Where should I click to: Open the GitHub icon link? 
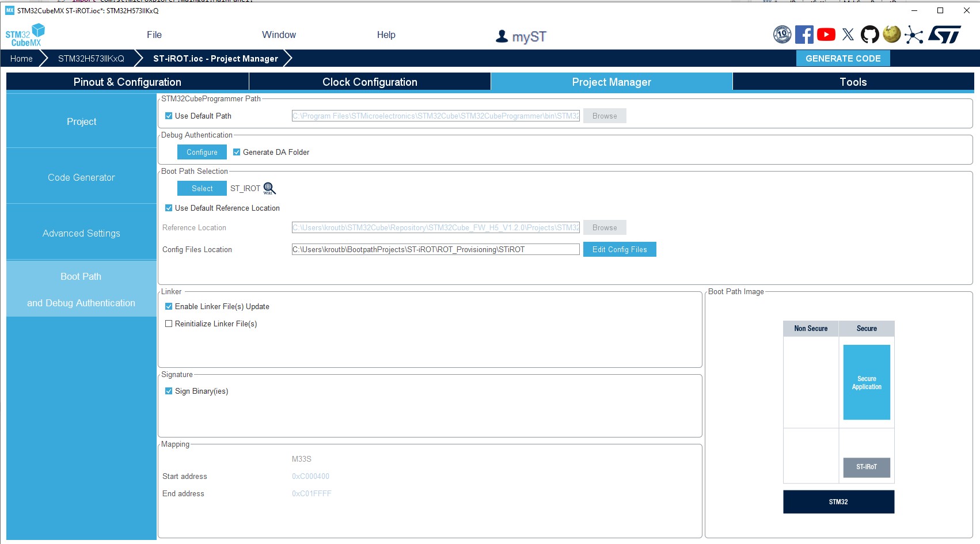click(870, 35)
